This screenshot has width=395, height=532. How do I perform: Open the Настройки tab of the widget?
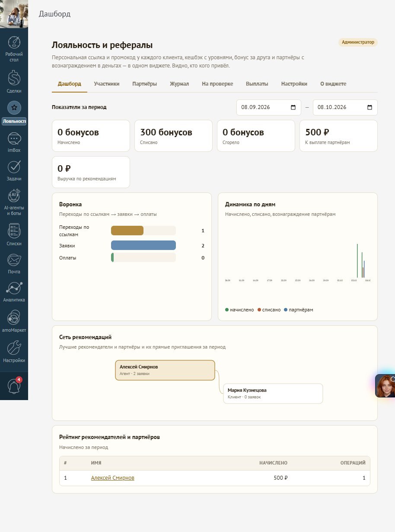pyautogui.click(x=294, y=84)
